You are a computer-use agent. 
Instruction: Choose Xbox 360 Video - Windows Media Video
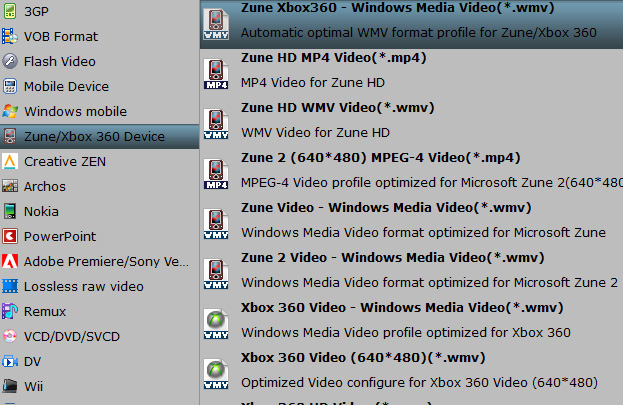[x=411, y=324]
